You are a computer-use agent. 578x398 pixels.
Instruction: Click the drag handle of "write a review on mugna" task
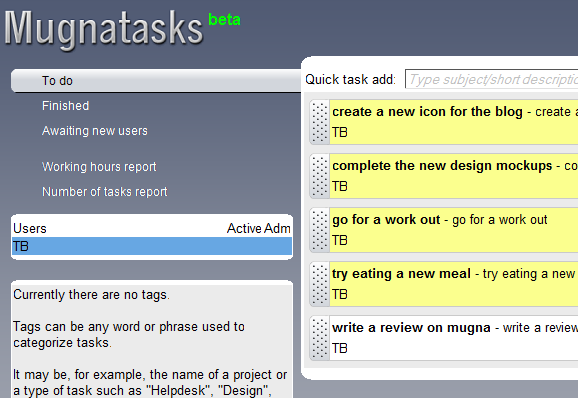[x=319, y=338]
